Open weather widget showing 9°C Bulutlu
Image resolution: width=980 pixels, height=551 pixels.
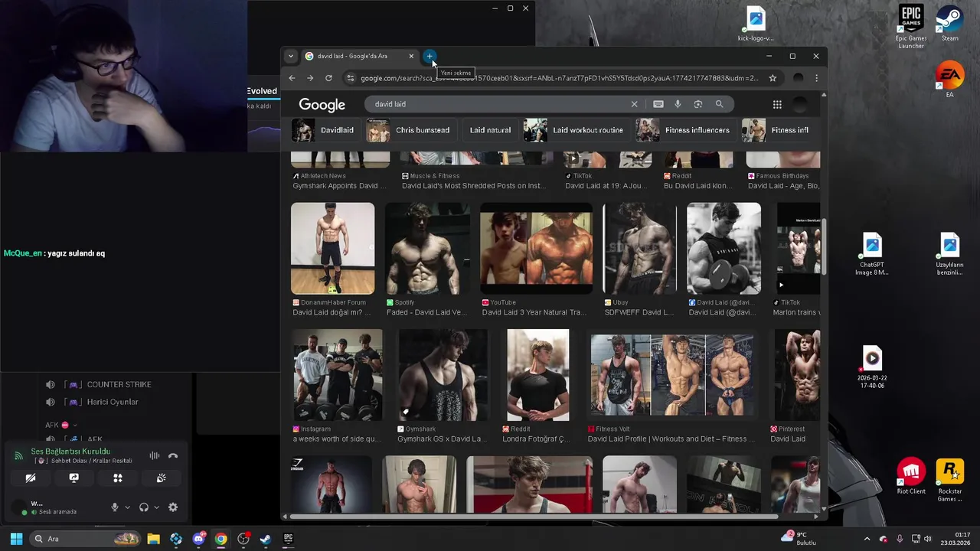click(x=799, y=539)
